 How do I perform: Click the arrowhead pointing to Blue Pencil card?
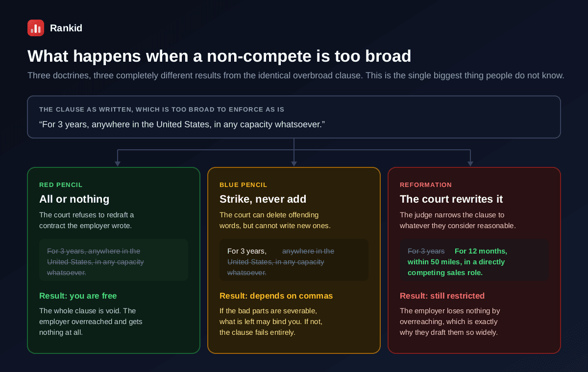tap(294, 164)
